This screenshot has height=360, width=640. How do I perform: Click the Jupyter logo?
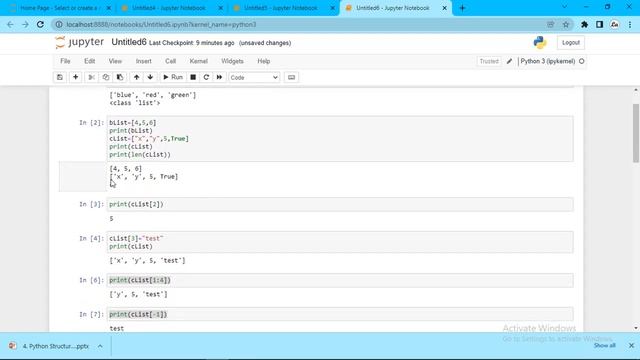coord(80,42)
